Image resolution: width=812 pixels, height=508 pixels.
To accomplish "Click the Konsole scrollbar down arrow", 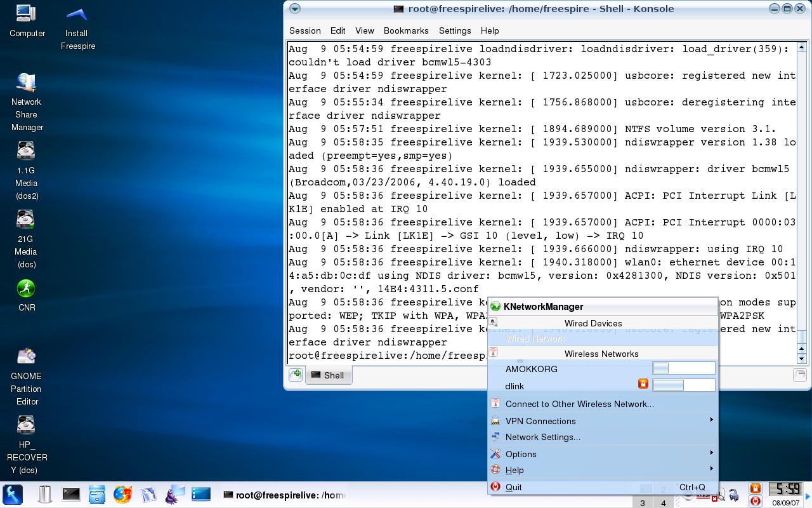I will [801, 359].
